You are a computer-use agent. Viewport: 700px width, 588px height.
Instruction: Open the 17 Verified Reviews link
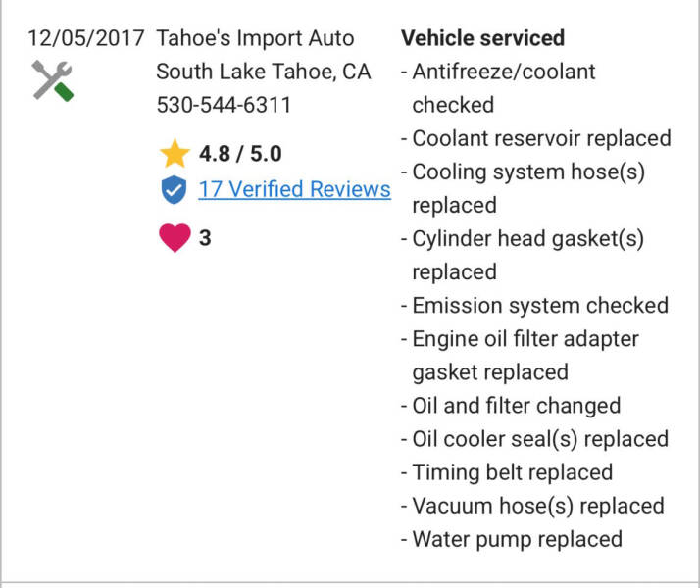coord(294,189)
